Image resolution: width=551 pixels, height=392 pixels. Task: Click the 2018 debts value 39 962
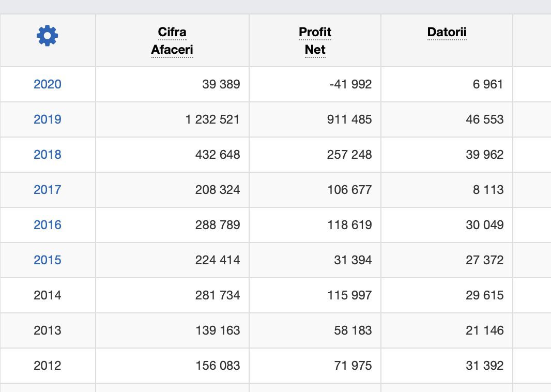tap(484, 155)
